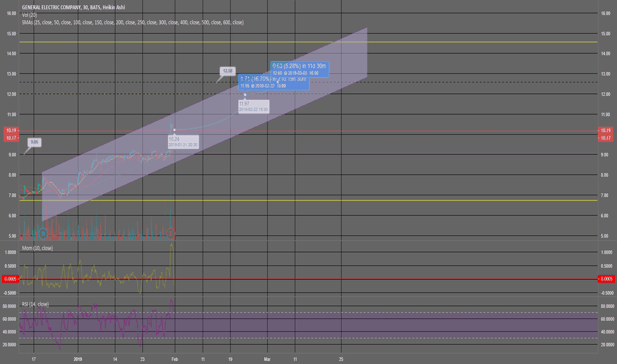Click the blue D dividend marker
This screenshot has height=364, width=617.
43,234
